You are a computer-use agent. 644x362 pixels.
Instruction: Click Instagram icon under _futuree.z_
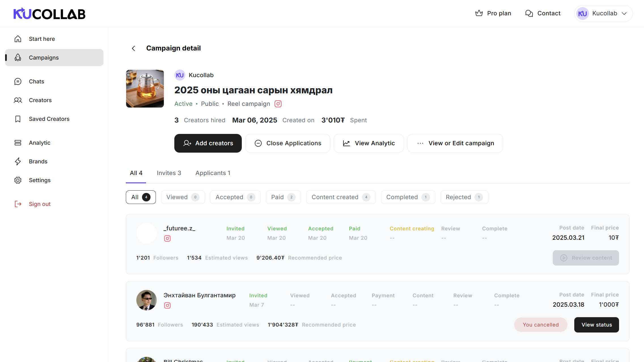pos(168,239)
